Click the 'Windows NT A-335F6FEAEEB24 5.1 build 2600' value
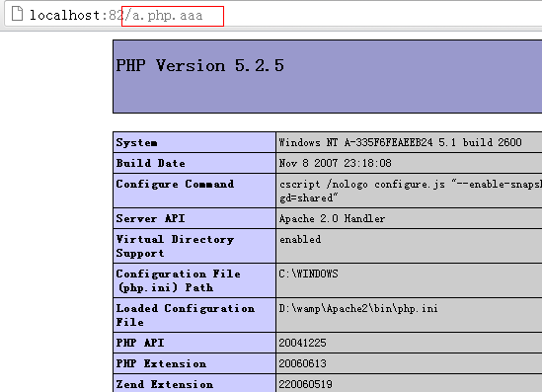Viewport: 542px width, 392px height. [x=400, y=142]
